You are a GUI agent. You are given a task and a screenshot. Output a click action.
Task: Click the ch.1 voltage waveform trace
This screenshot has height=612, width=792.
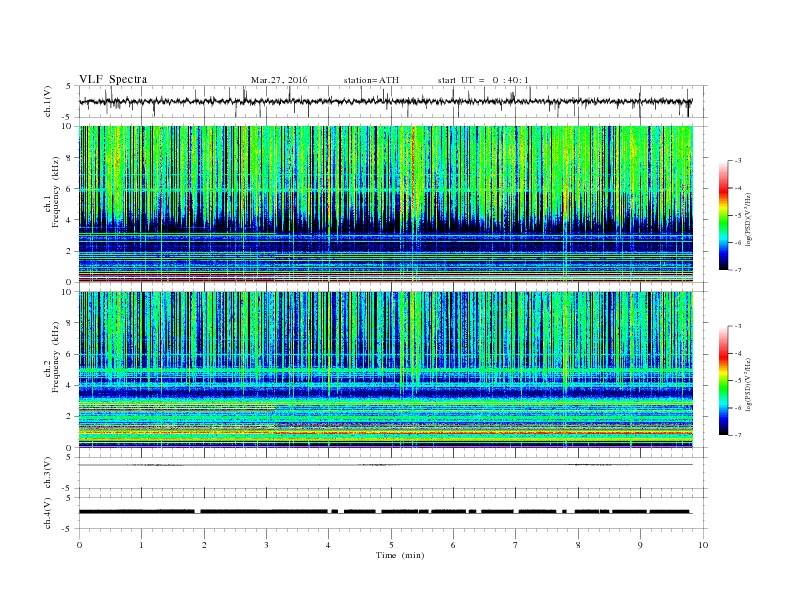(x=385, y=101)
